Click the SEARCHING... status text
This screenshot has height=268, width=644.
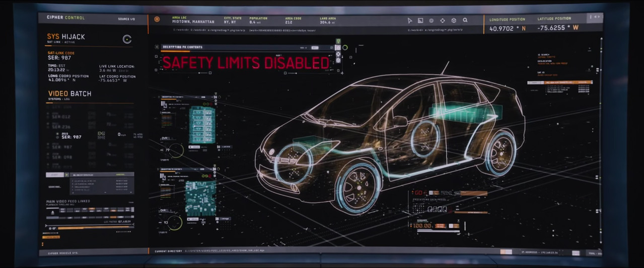pyautogui.click(x=55, y=187)
